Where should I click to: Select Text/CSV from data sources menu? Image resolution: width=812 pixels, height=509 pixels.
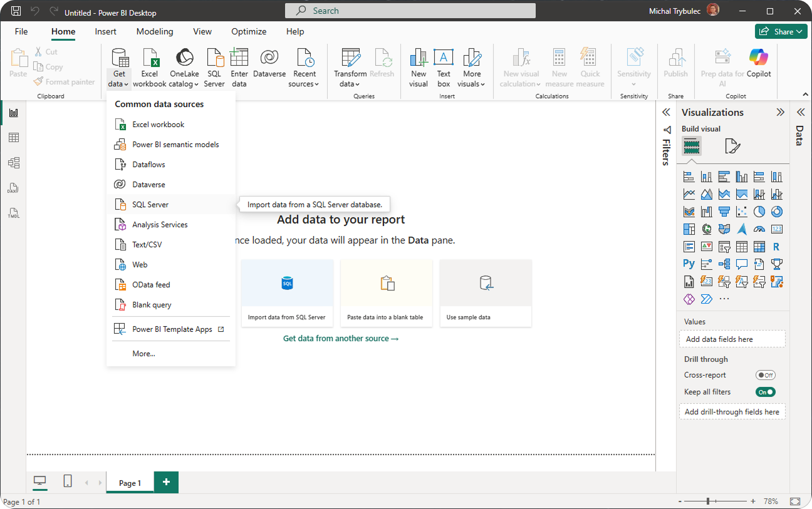coord(147,245)
